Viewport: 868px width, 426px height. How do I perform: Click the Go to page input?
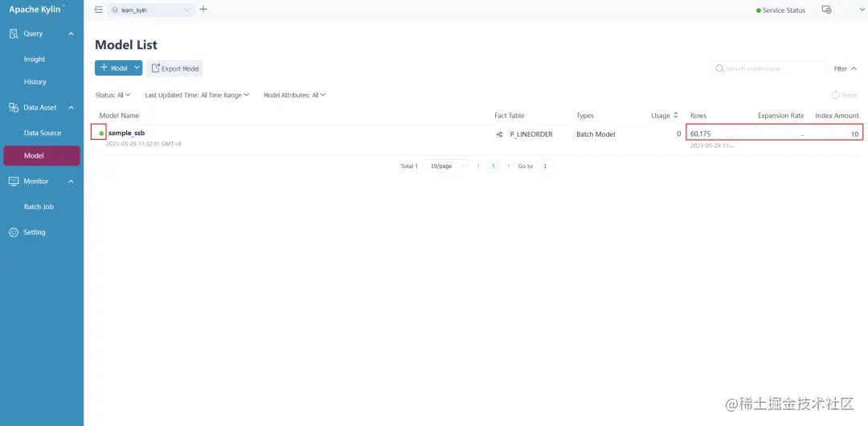pyautogui.click(x=545, y=166)
